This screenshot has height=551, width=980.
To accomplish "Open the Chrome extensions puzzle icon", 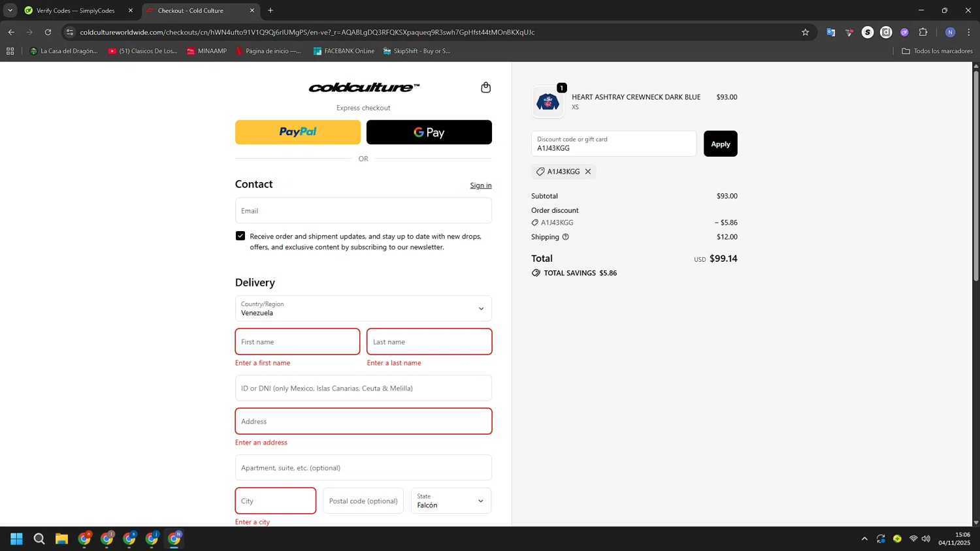I will tap(923, 32).
